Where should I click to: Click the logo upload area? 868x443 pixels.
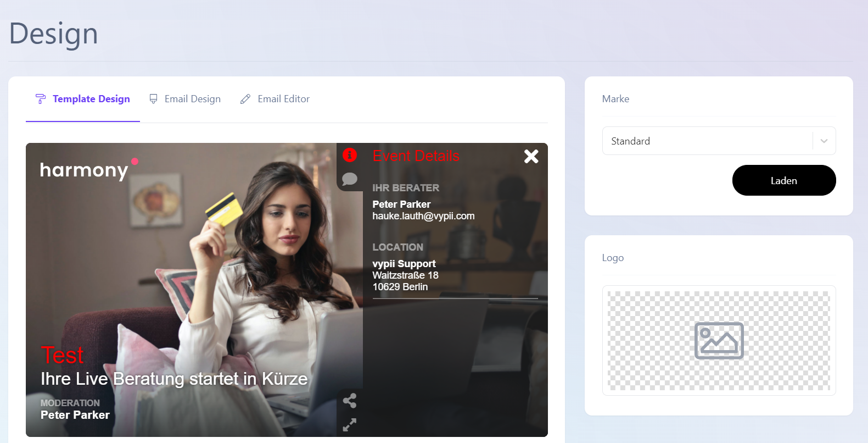(719, 341)
